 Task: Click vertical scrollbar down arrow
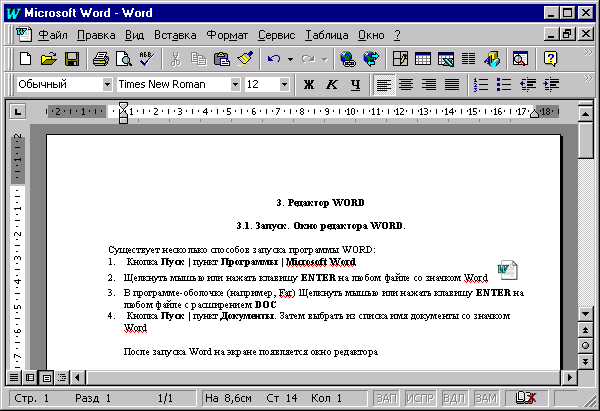585,314
